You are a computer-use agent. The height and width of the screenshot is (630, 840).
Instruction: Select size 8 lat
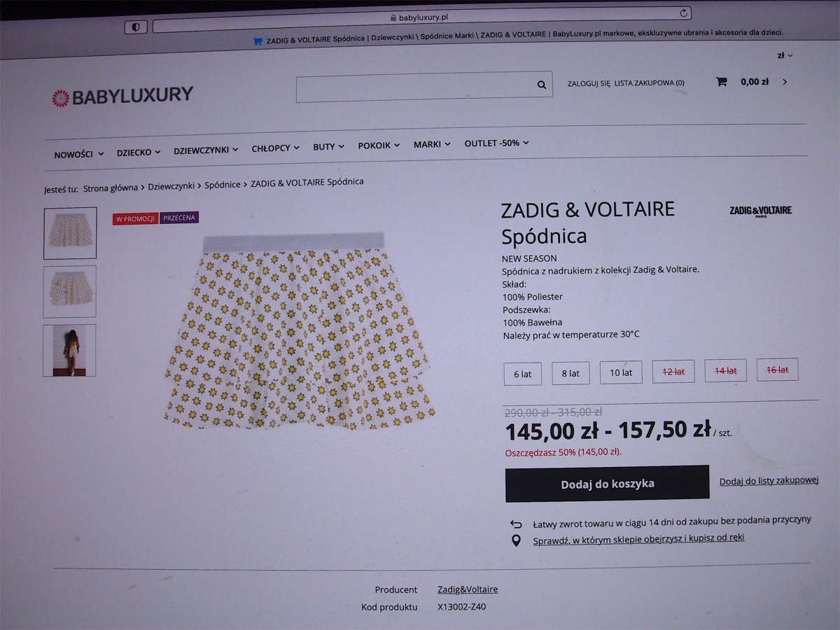point(570,373)
